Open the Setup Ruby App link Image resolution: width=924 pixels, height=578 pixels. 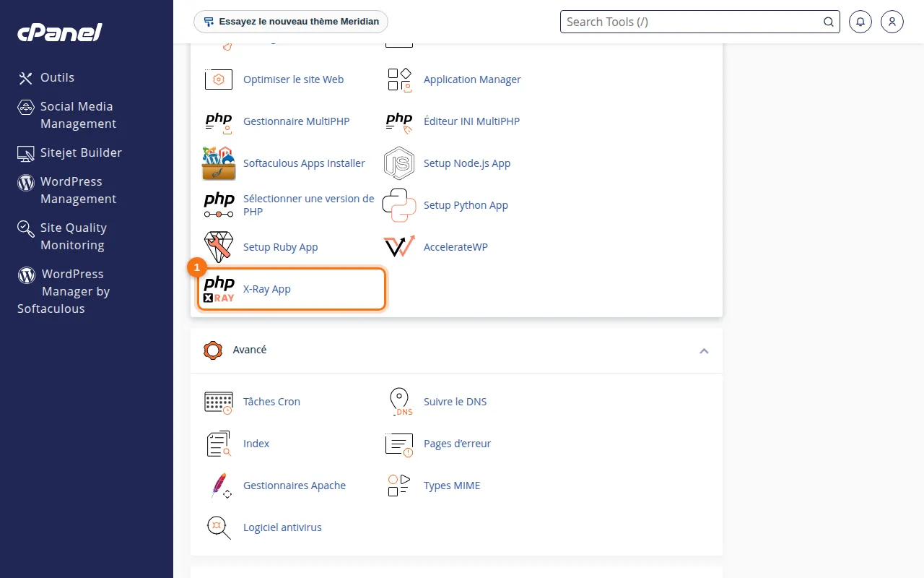[x=281, y=247]
